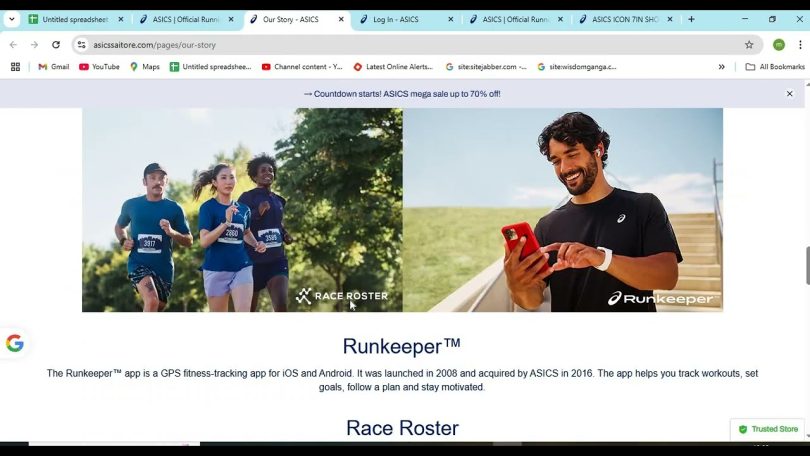Open Latest Online Alerts bookmark
The height and width of the screenshot is (456, 810).
pos(393,67)
